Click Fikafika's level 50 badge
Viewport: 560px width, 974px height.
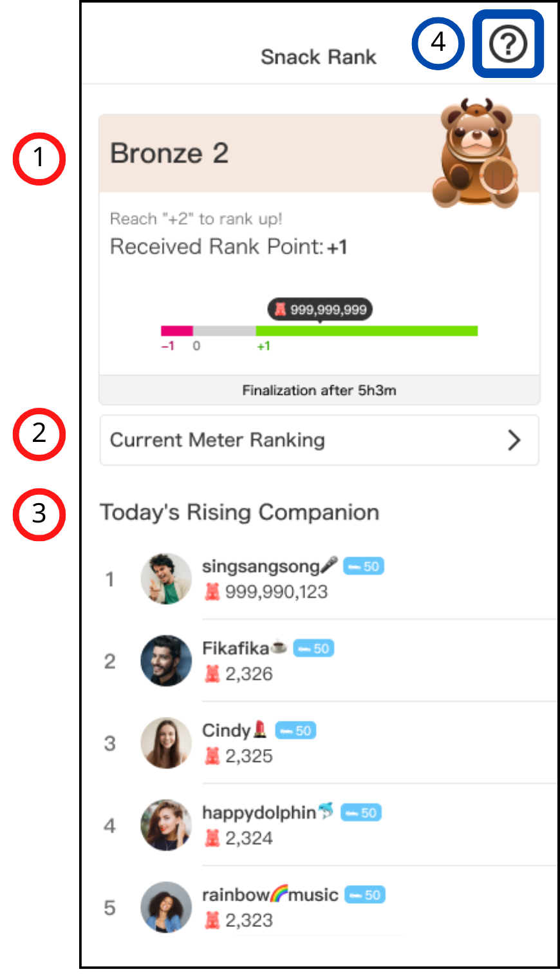click(x=313, y=649)
